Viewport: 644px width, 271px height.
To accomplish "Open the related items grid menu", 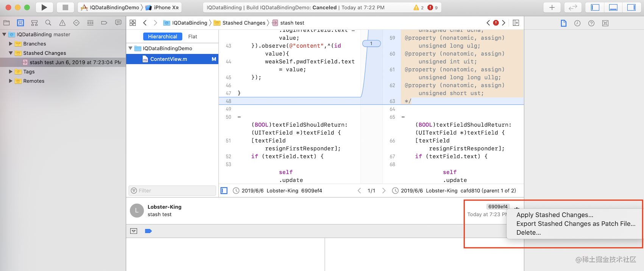I will [x=133, y=23].
